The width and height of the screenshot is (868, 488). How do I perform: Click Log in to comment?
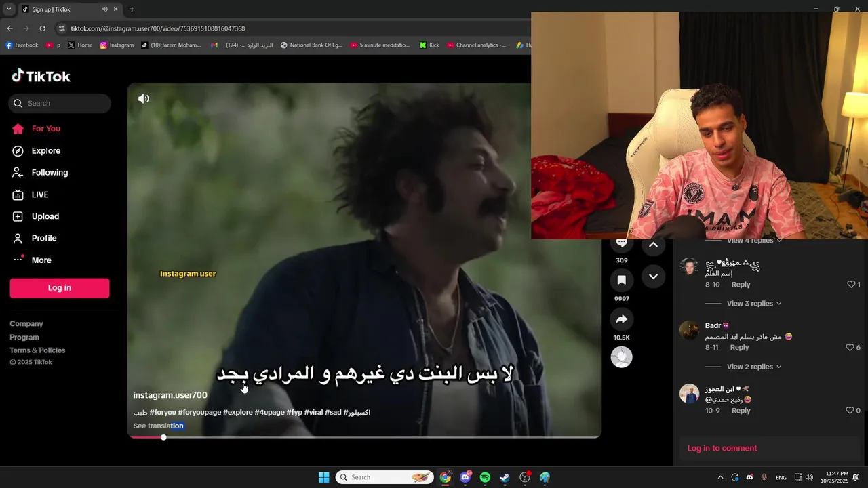(x=722, y=448)
